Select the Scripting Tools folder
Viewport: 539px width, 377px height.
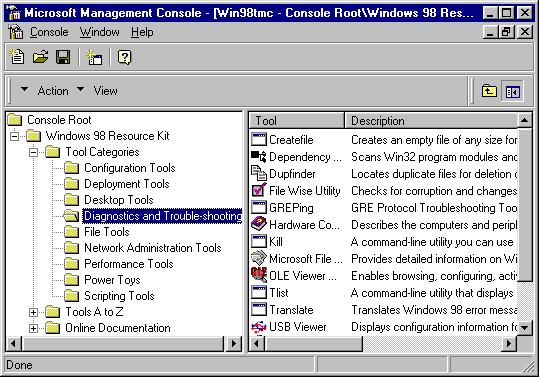tap(119, 296)
